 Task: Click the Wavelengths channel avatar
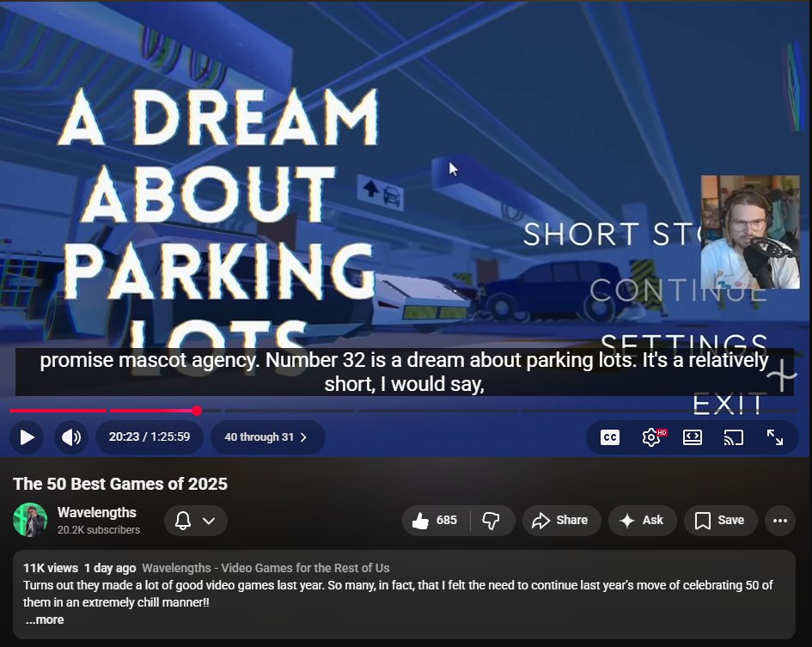30,520
